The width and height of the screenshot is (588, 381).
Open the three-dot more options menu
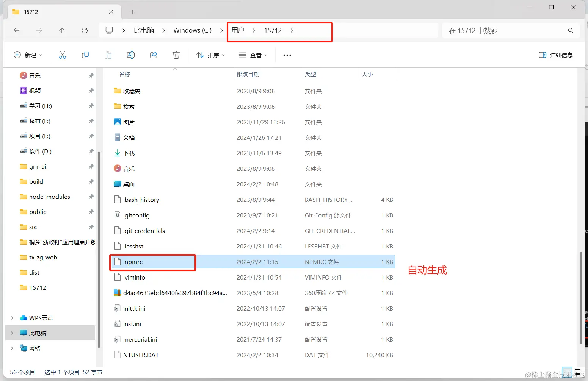287,55
